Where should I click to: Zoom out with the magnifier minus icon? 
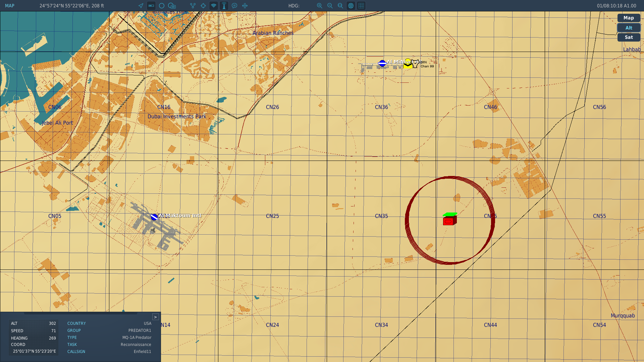pyautogui.click(x=330, y=6)
